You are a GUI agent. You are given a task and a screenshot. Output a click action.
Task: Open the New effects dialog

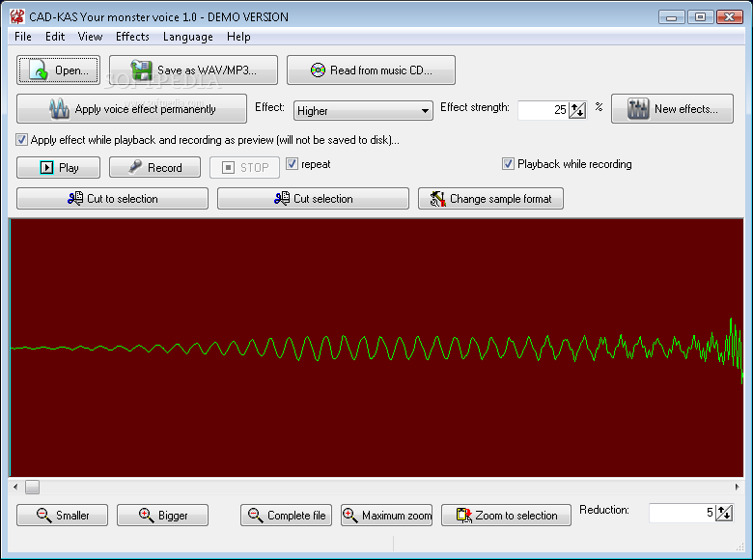point(672,109)
